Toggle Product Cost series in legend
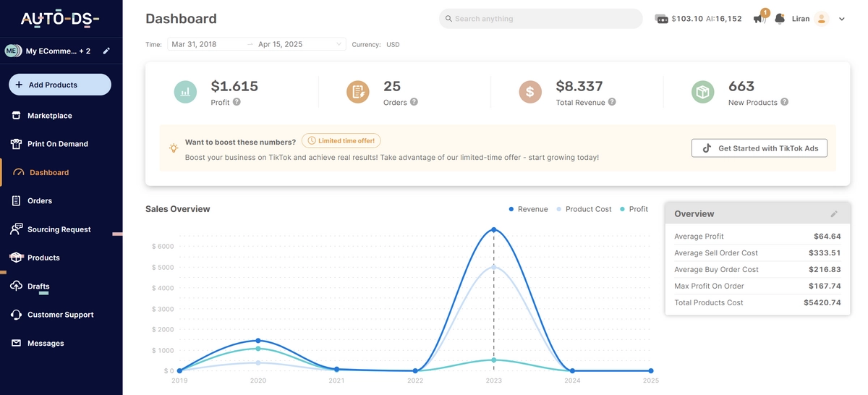Screen dimensions: 868x395 click(x=584, y=209)
